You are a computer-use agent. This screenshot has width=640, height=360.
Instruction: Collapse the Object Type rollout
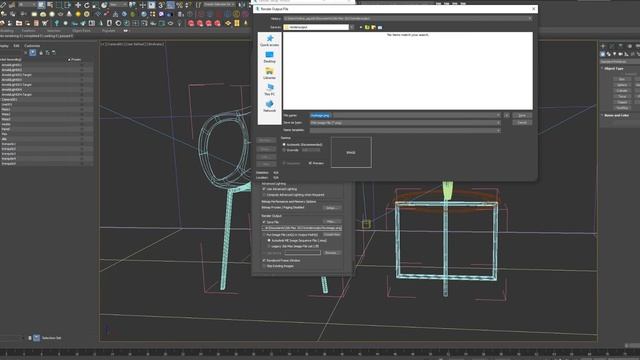click(613, 69)
